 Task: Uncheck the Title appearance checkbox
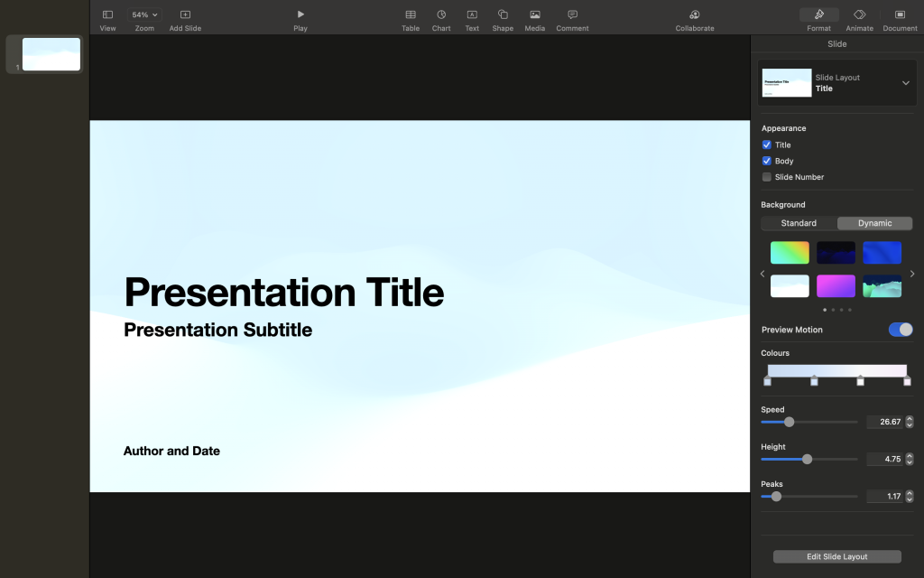(x=766, y=144)
